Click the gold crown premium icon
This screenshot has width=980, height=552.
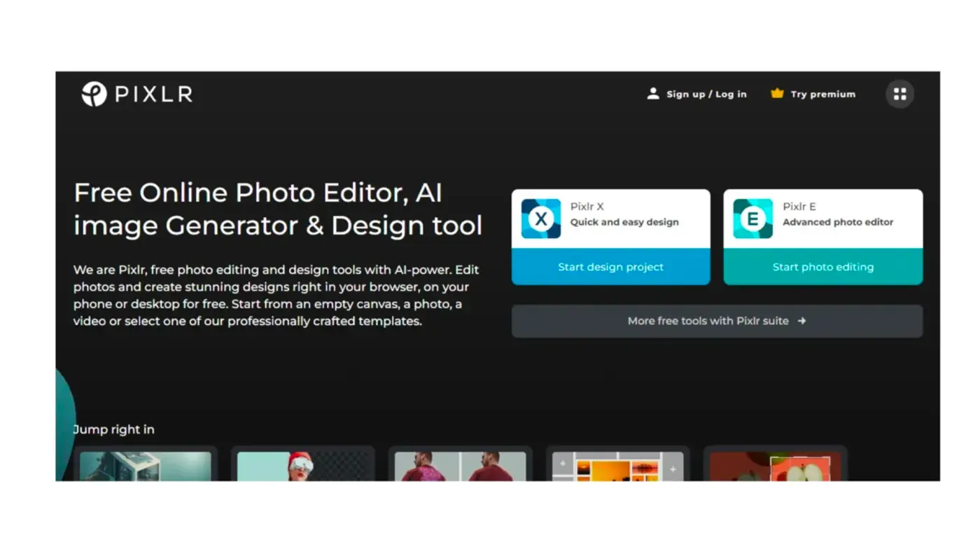click(x=777, y=93)
